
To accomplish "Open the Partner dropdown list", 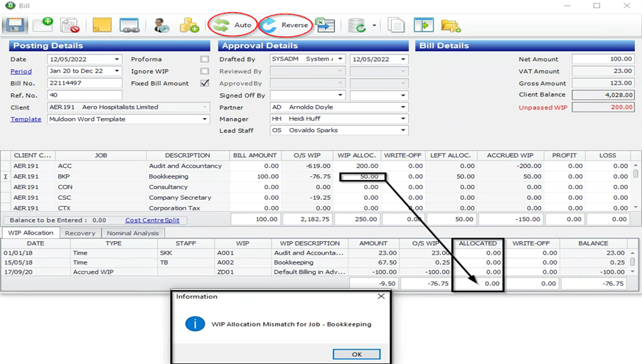I will click(x=403, y=107).
